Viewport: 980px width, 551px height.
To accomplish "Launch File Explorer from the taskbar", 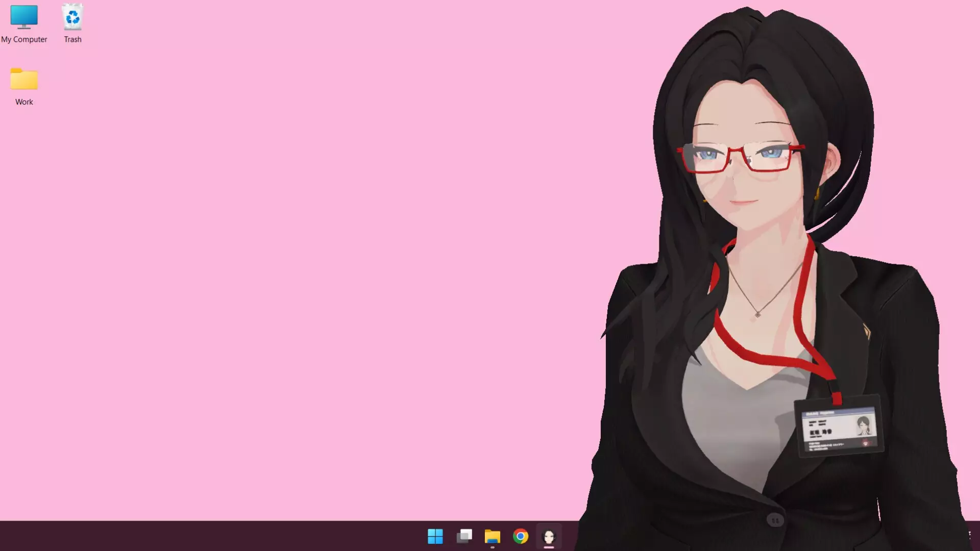I will (x=492, y=536).
